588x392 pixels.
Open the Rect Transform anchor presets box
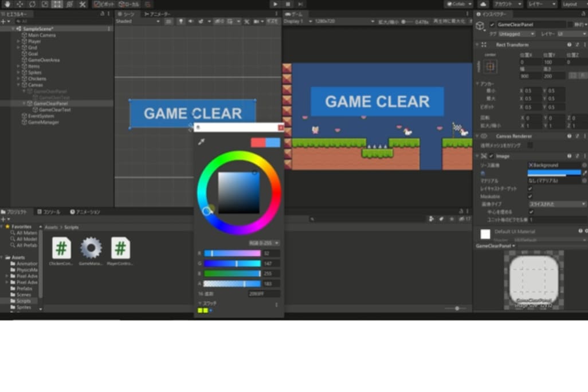coord(490,66)
